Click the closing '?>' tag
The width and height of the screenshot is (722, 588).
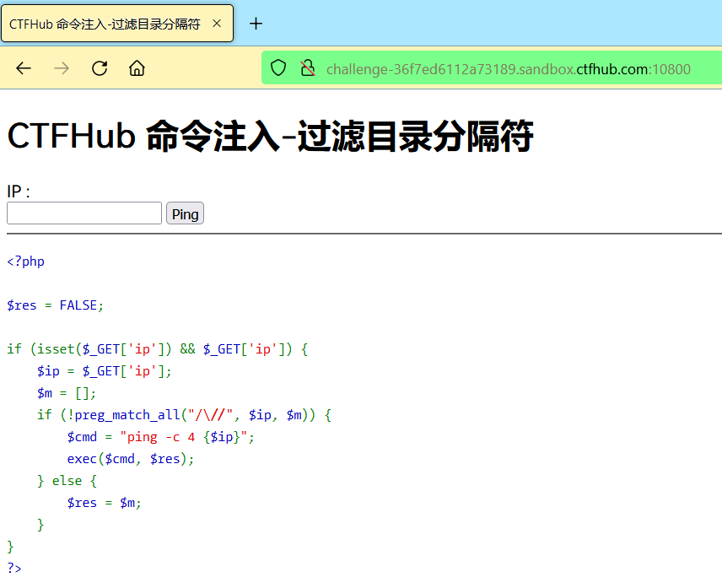[14, 568]
